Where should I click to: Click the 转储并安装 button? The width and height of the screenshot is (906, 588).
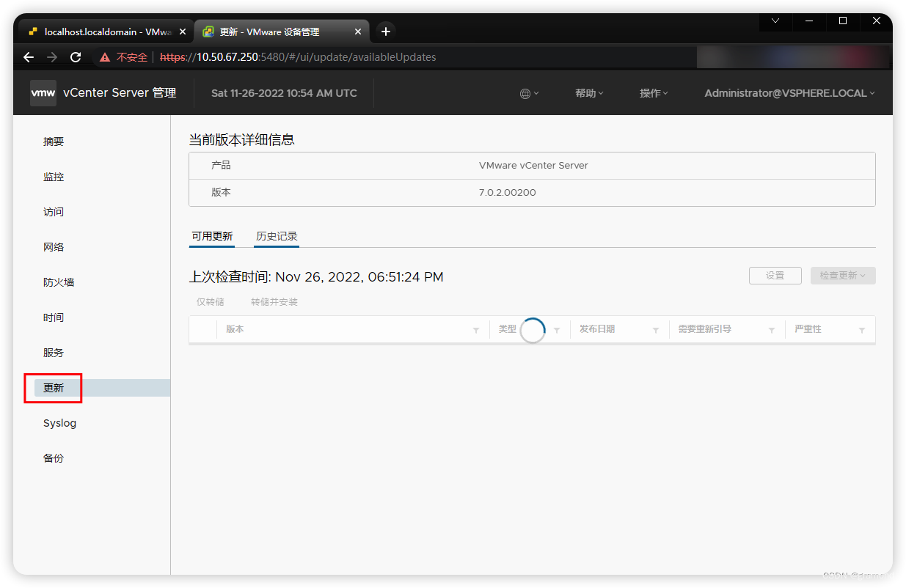pyautogui.click(x=274, y=302)
